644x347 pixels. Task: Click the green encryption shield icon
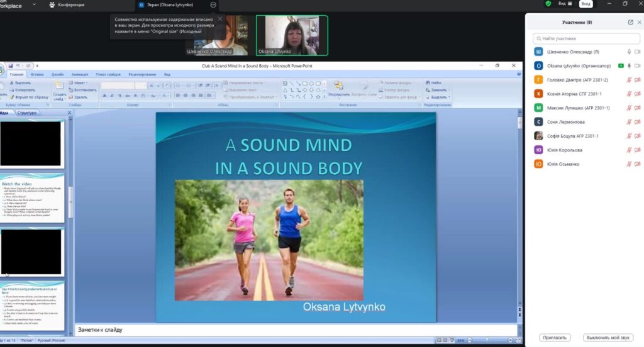coord(548,4)
